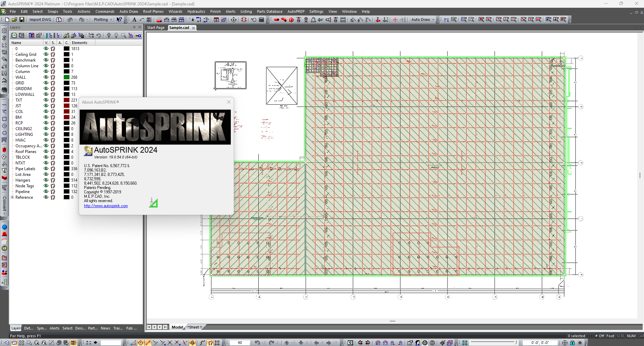Open the Hydraulics menu
644x346 pixels.
click(196, 11)
